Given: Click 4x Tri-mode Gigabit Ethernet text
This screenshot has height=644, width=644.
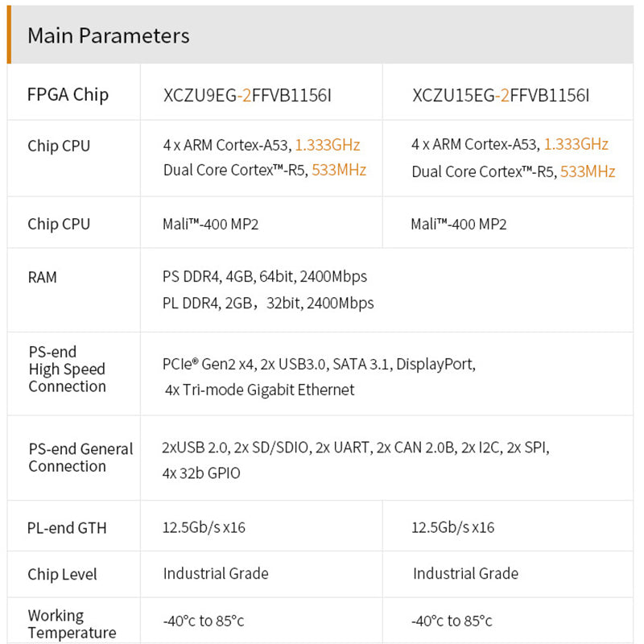Looking at the screenshot, I should pos(259,390).
